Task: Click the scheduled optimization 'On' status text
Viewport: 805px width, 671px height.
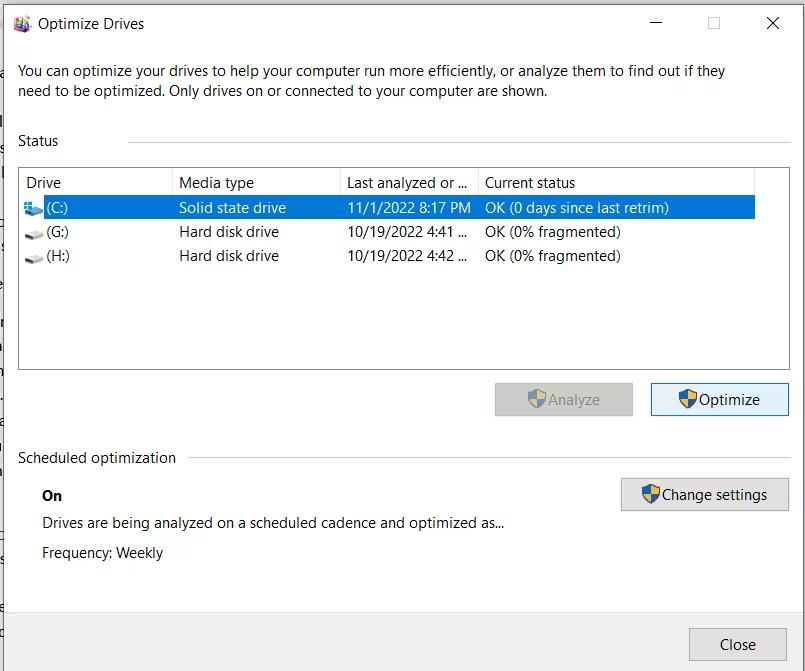Action: [x=52, y=495]
